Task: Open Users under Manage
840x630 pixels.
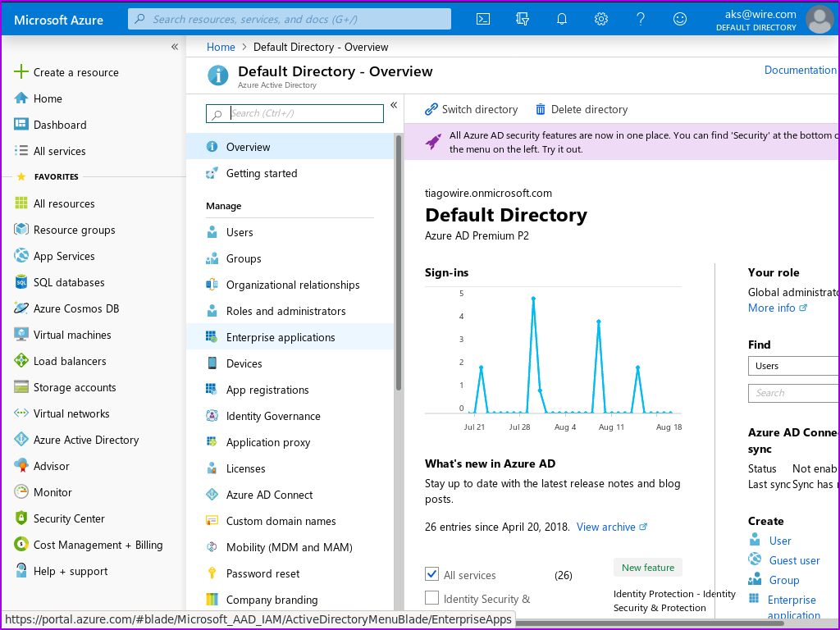Action: [x=290, y=232]
